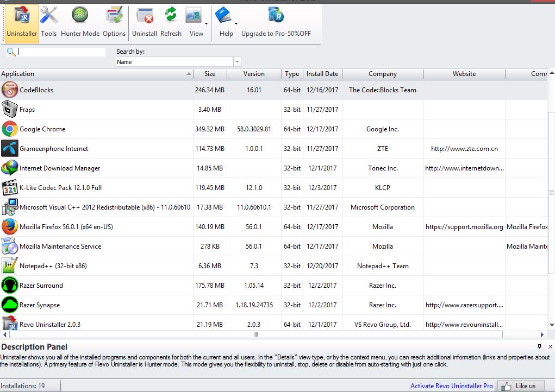Click the View toolbar icon
The image size is (555, 392).
click(194, 16)
